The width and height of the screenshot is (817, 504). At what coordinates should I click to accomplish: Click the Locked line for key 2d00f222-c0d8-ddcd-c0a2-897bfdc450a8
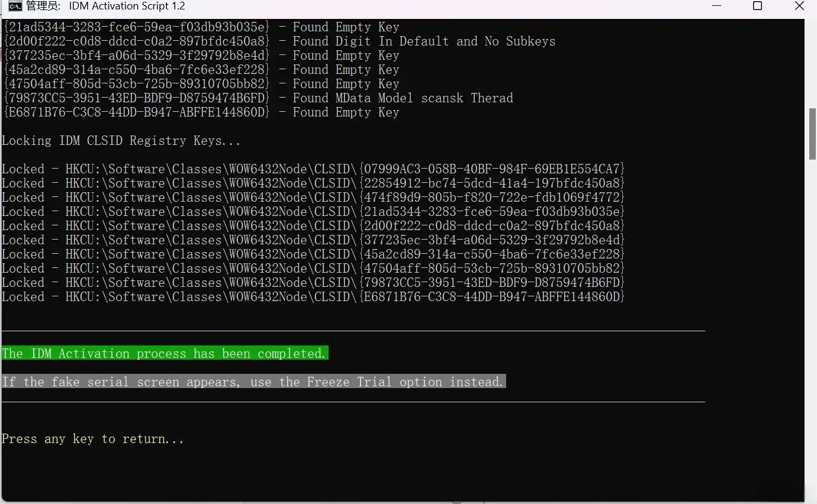pyautogui.click(x=313, y=226)
